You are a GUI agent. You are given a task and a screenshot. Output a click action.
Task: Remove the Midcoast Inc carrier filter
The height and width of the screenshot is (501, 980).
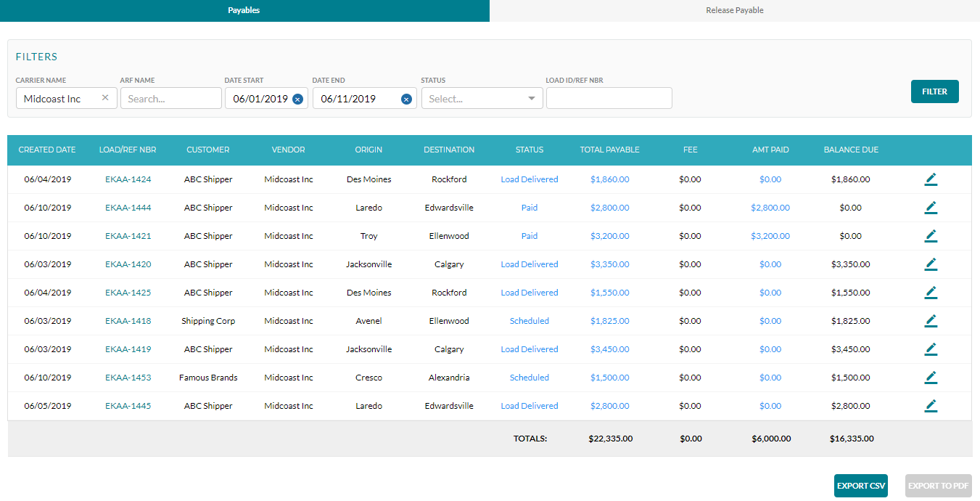104,97
